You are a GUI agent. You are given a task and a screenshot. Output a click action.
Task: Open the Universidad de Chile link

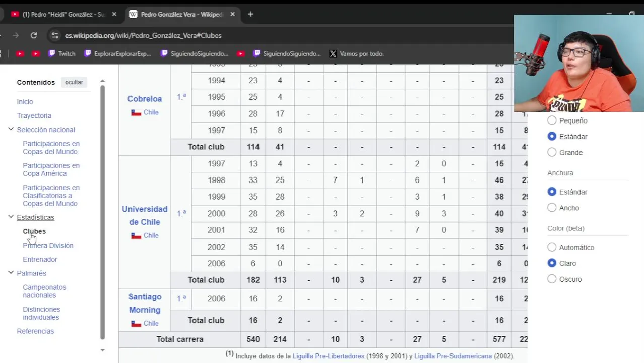click(145, 215)
